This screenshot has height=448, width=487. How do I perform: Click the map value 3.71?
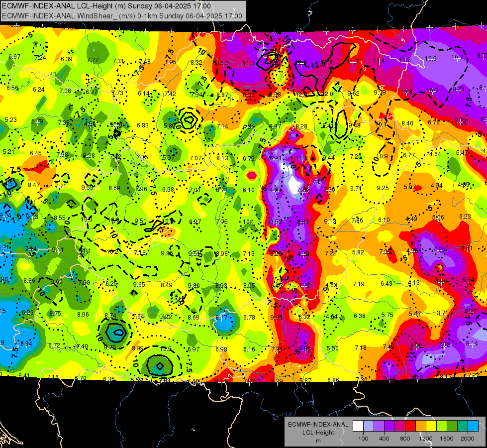(442, 313)
